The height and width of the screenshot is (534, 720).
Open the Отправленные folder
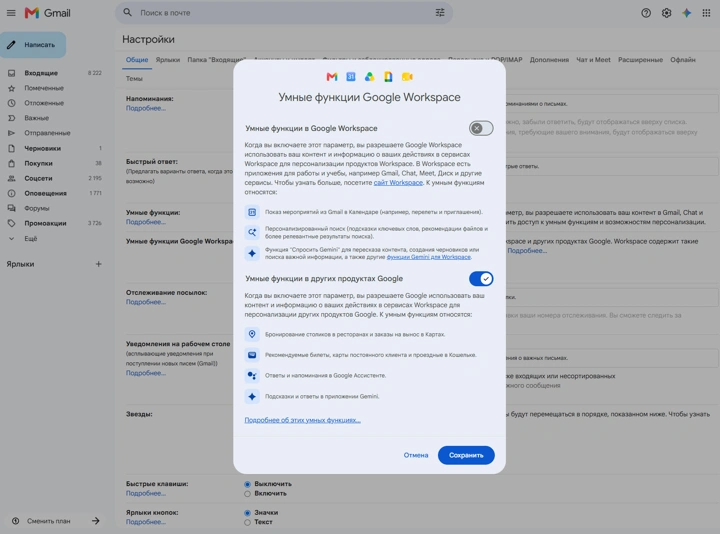pyautogui.click(x=55, y=133)
